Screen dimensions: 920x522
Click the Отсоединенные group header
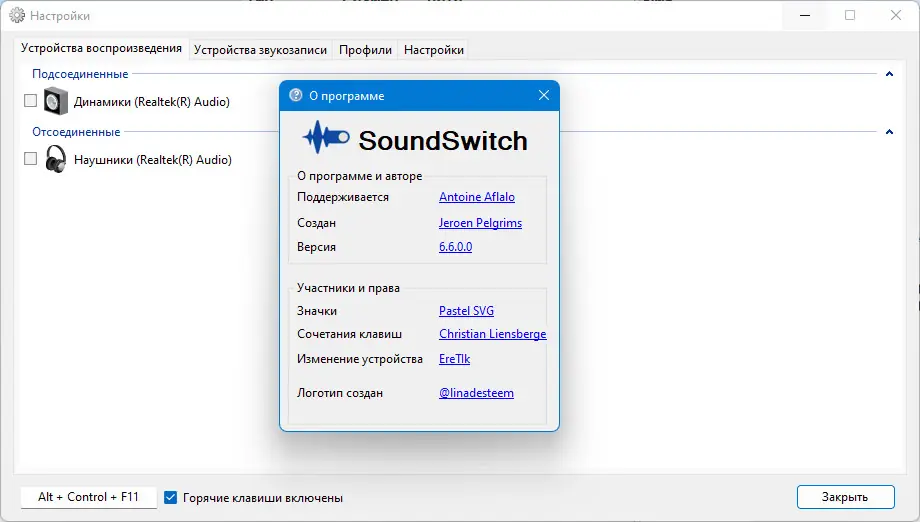[x=76, y=132]
